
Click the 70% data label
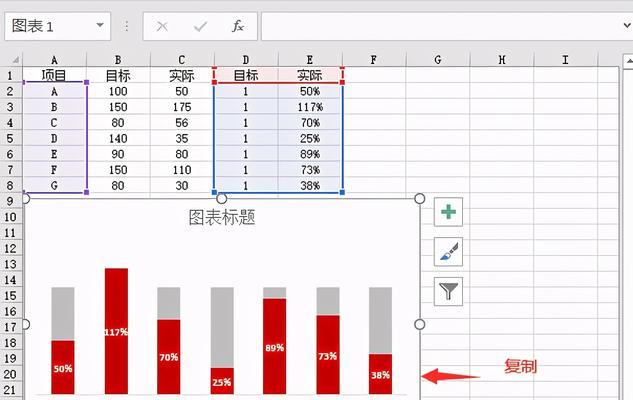tap(169, 357)
